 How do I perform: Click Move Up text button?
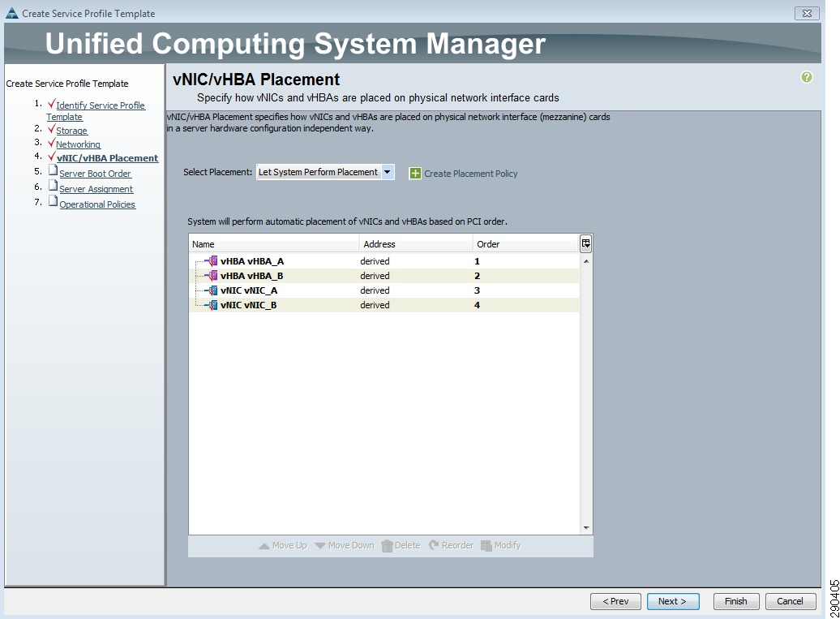[x=289, y=545]
